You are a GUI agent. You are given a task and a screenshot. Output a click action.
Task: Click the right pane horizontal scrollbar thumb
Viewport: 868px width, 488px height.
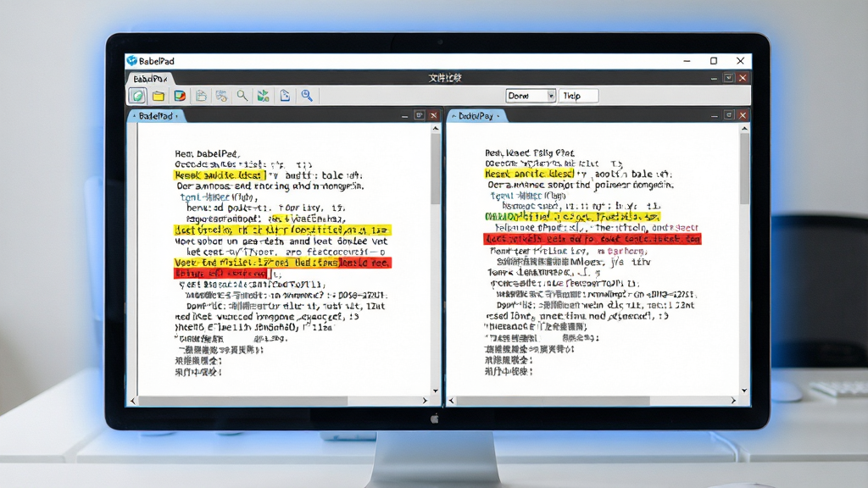click(553, 401)
